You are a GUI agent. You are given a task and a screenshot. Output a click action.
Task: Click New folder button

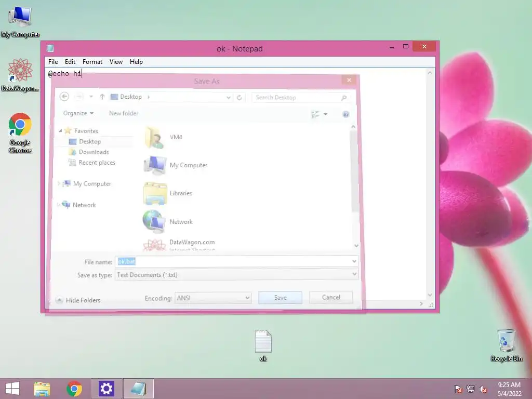pyautogui.click(x=124, y=113)
